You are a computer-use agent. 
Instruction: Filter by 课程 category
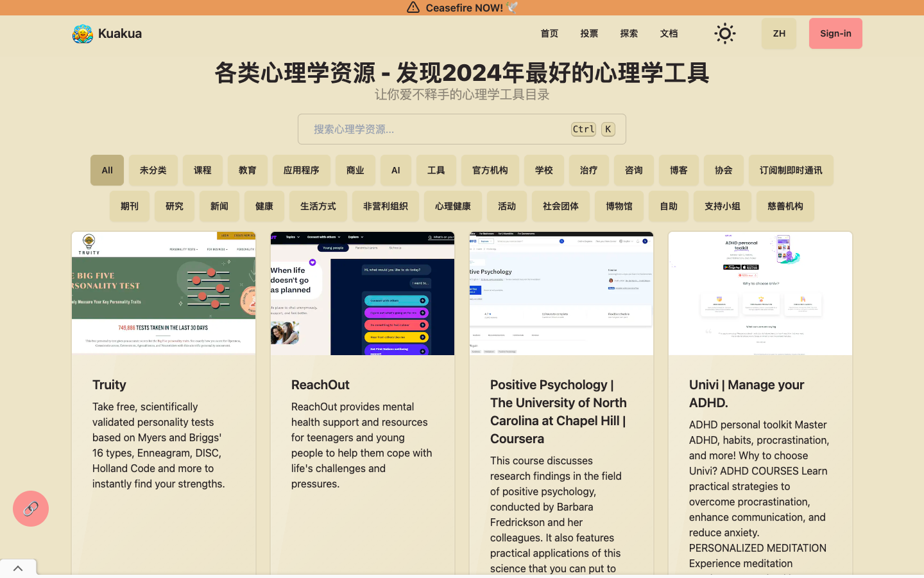(x=203, y=170)
